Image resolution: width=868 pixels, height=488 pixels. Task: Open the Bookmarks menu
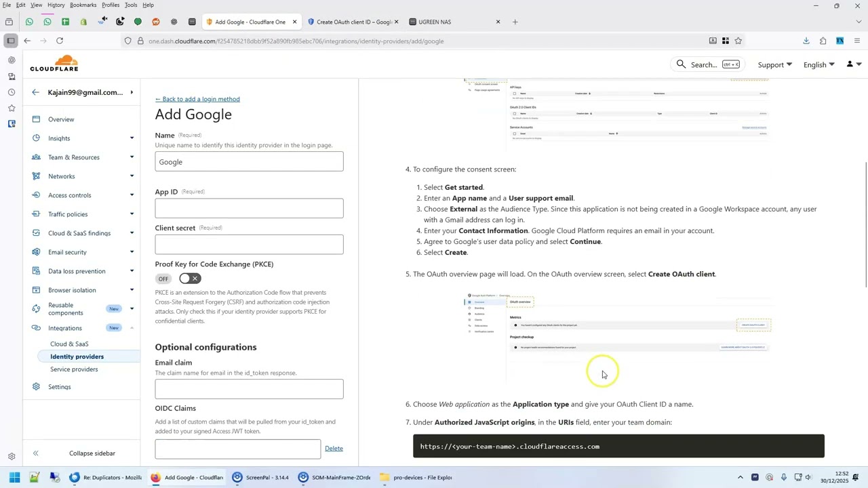pyautogui.click(x=83, y=5)
